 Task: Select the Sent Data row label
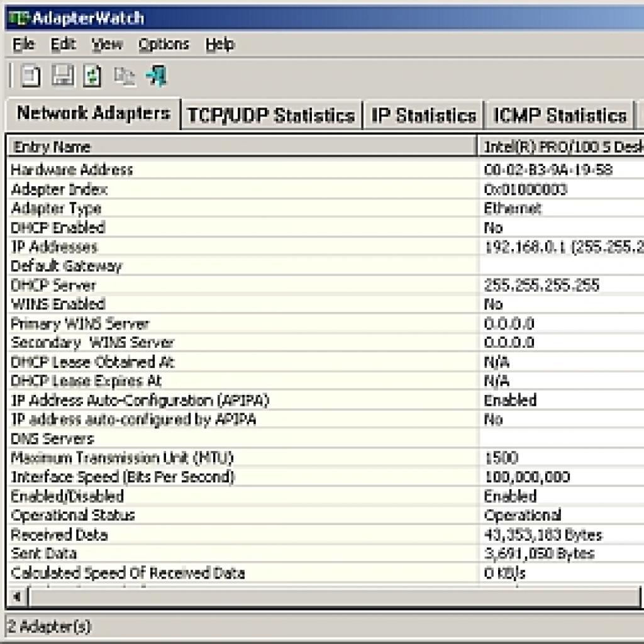43,553
